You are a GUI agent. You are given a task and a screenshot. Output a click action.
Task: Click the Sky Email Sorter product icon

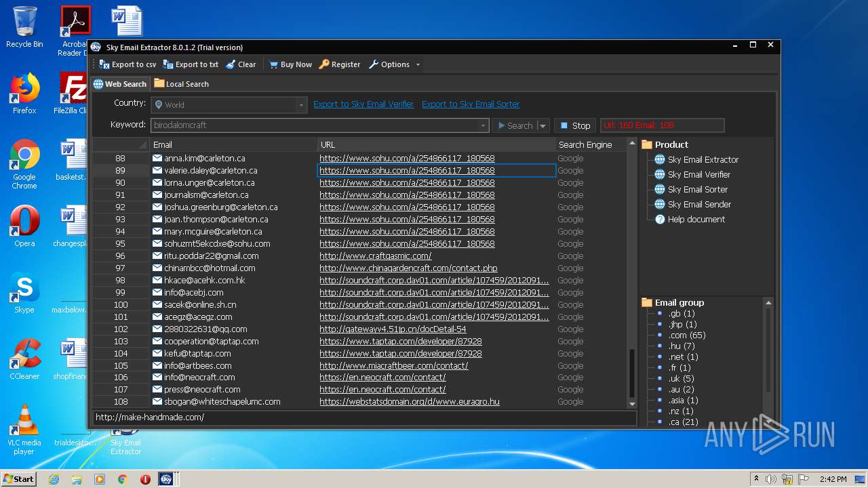(659, 189)
